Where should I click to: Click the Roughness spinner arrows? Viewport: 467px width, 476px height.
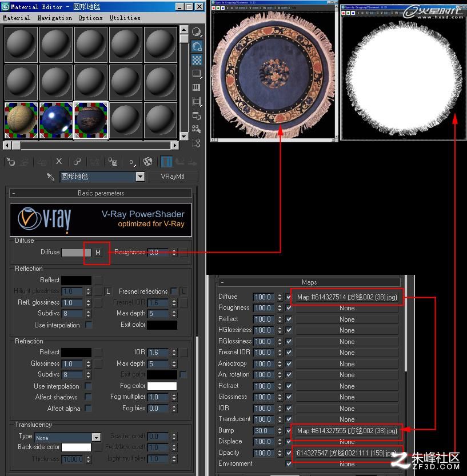coord(174,253)
